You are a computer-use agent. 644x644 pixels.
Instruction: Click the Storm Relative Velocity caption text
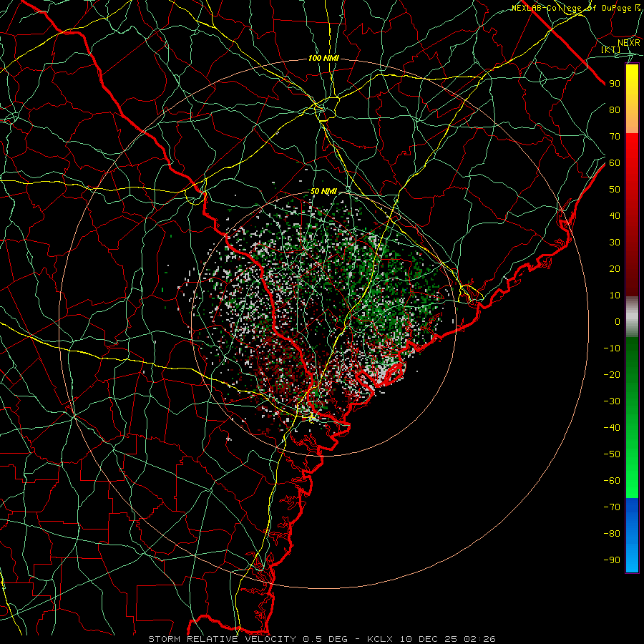click(322, 639)
